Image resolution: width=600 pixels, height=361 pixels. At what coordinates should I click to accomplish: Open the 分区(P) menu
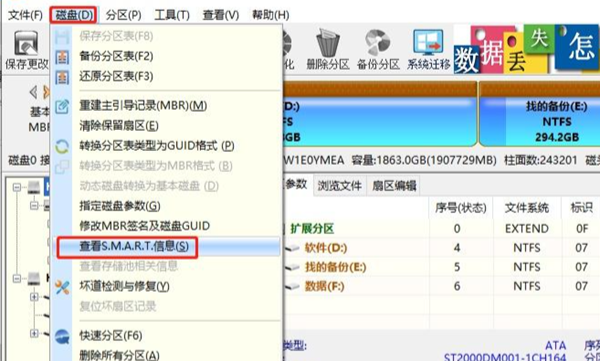123,15
